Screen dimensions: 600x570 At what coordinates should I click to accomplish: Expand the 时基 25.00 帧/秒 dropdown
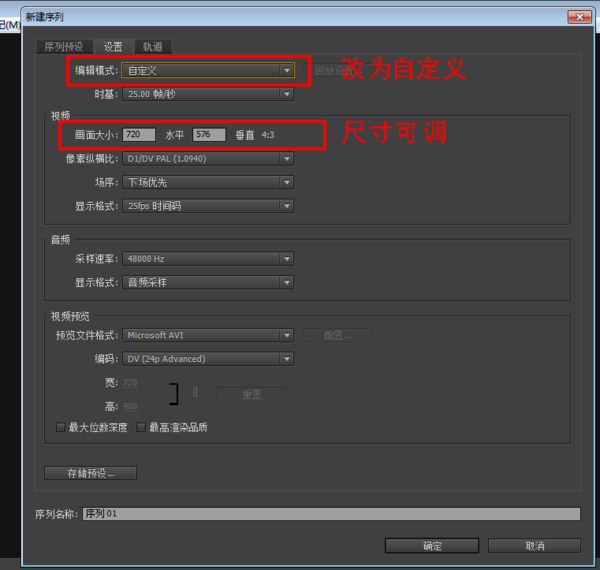point(208,94)
